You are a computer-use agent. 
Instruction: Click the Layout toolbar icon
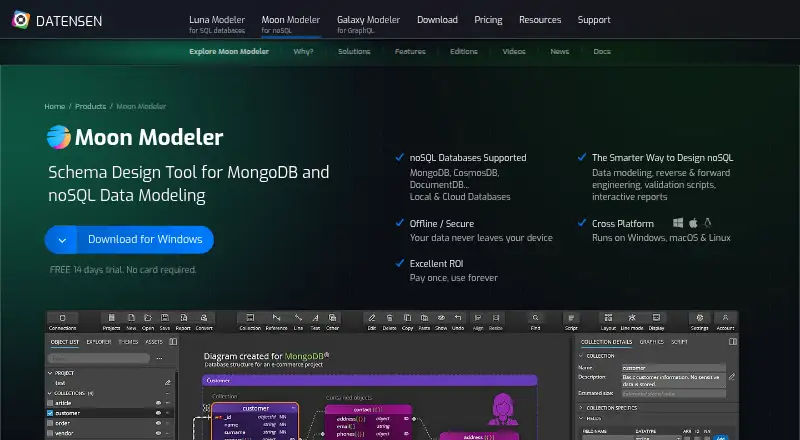608,317
